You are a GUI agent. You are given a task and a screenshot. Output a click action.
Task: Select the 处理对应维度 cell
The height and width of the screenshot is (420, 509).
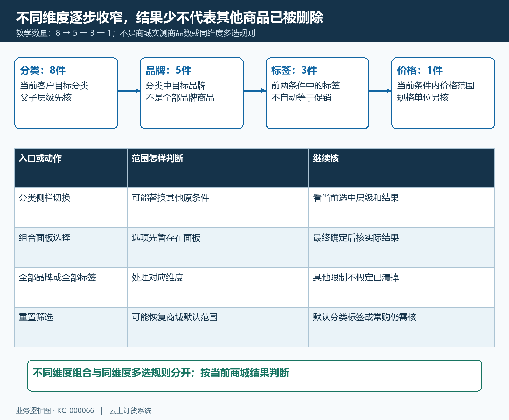click(x=218, y=287)
